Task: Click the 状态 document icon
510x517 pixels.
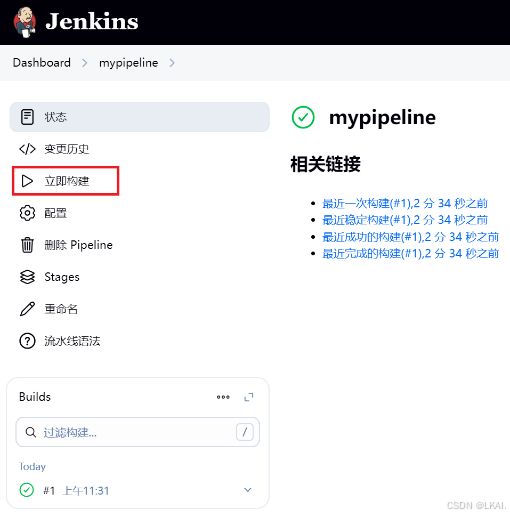Action: 27,117
